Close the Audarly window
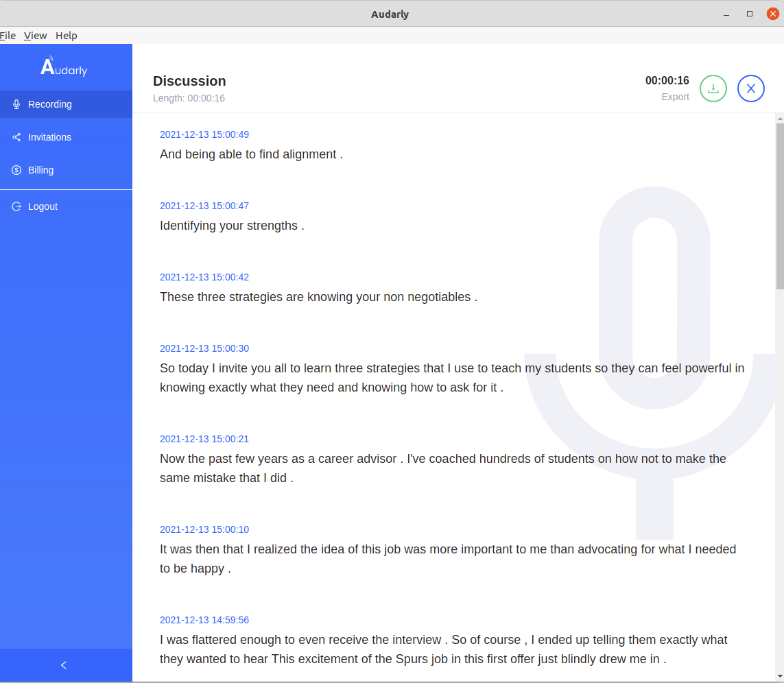This screenshot has height=683, width=784. (772, 14)
